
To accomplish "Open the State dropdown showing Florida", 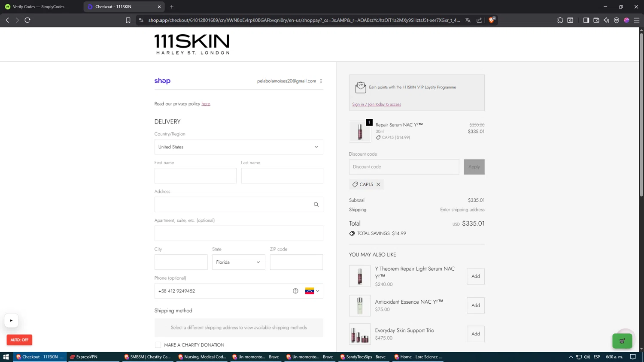I will click(x=239, y=262).
